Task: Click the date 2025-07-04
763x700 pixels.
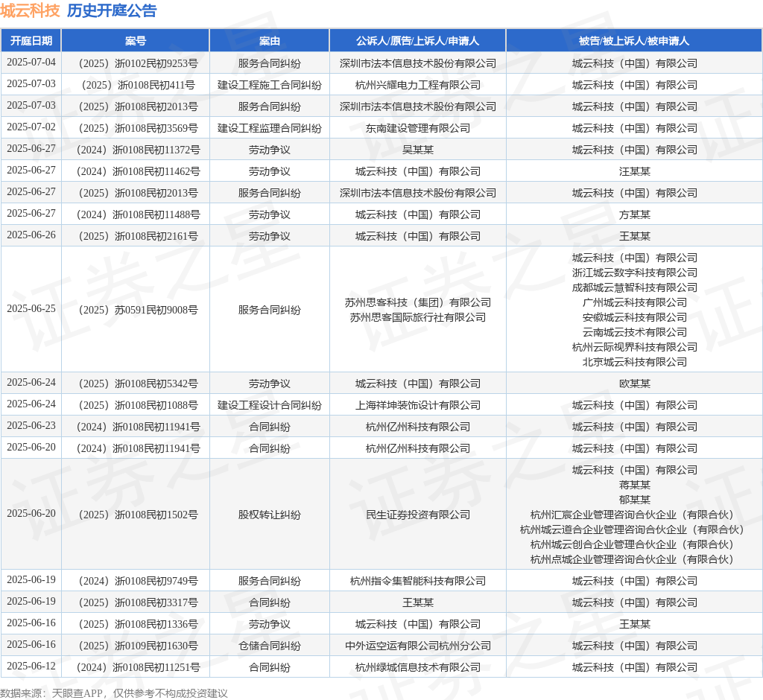Action: pyautogui.click(x=31, y=63)
